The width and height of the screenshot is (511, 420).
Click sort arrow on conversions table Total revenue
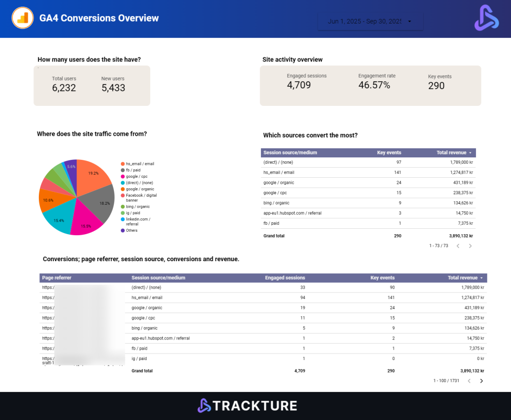[x=482, y=278]
